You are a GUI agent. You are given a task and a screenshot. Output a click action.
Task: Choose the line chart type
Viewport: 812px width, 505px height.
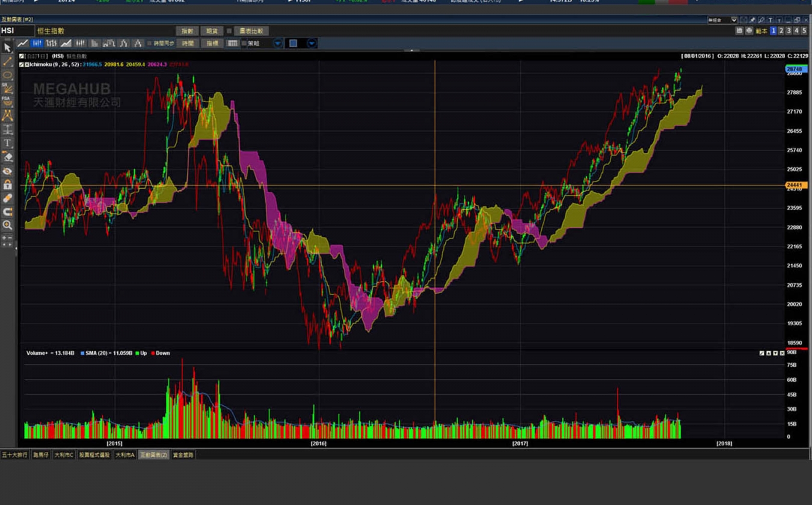point(22,43)
